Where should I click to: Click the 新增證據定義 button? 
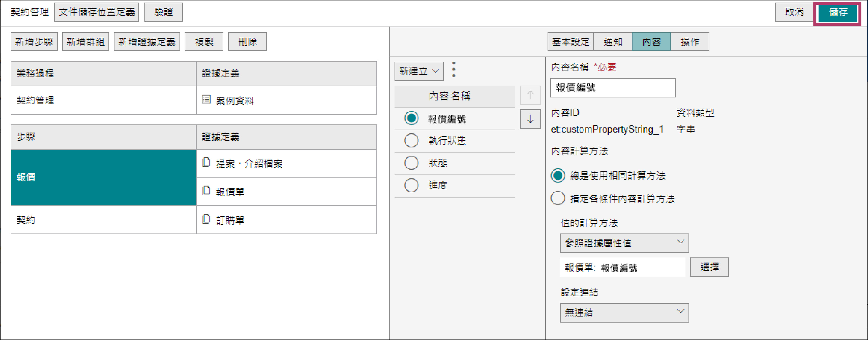coord(147,42)
